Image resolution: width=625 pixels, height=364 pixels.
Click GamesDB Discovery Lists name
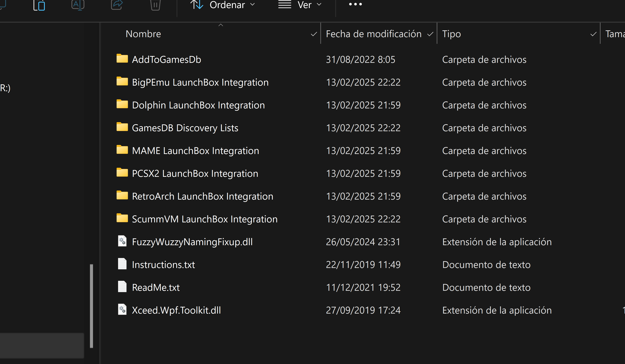185,128
